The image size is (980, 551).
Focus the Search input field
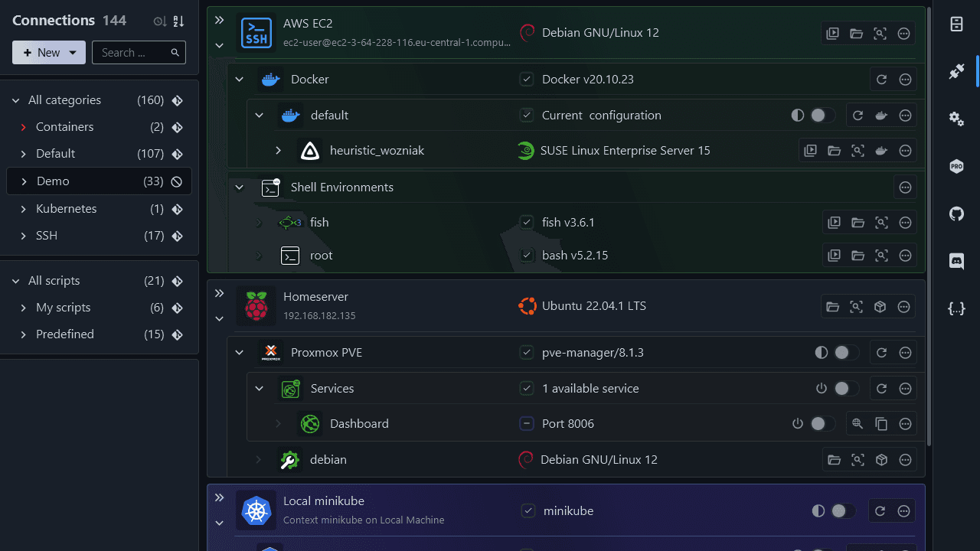pos(139,53)
